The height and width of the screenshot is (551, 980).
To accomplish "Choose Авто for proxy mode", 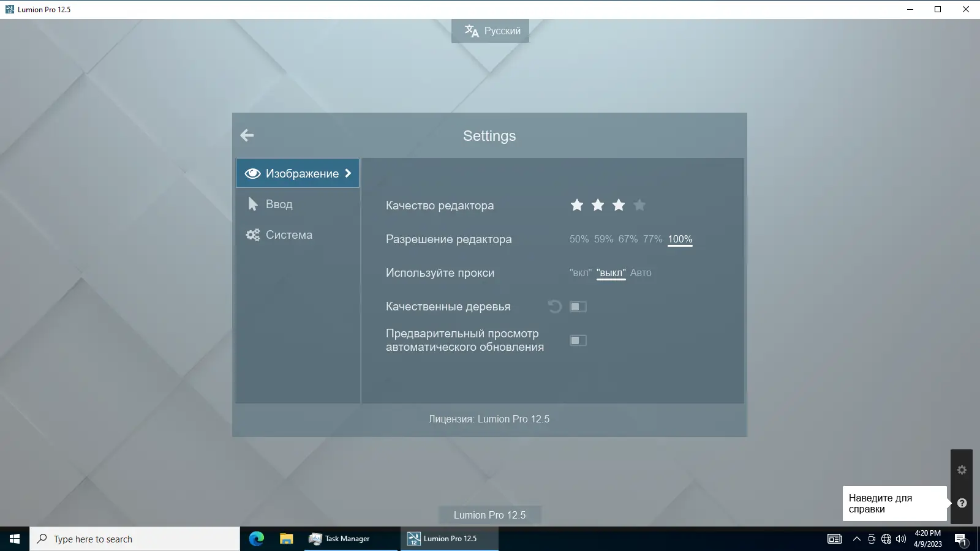I will [x=641, y=272].
